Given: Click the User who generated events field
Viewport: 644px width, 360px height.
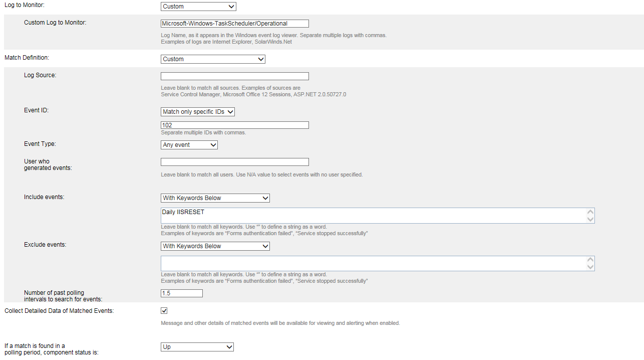Looking at the screenshot, I should pyautogui.click(x=235, y=162).
